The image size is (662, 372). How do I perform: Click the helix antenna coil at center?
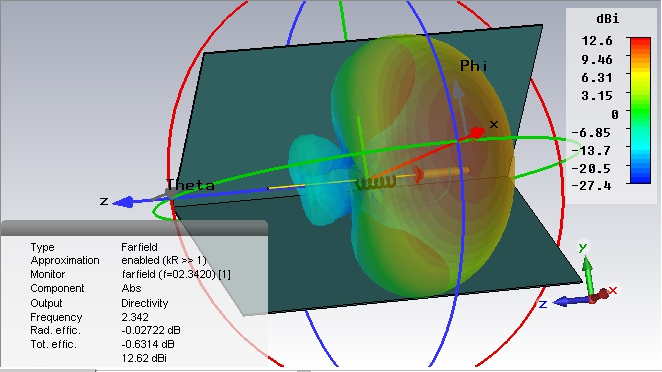(x=376, y=183)
